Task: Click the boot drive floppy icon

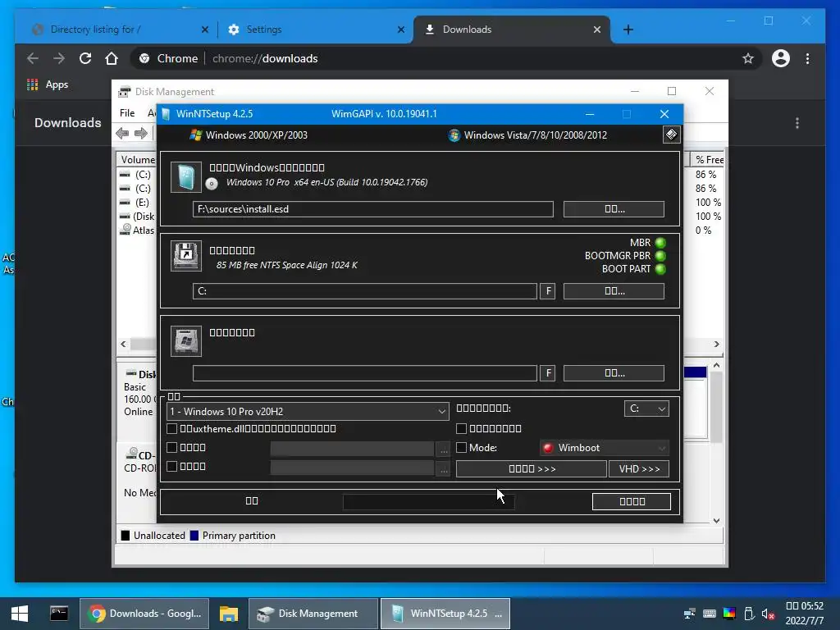Action: click(186, 256)
